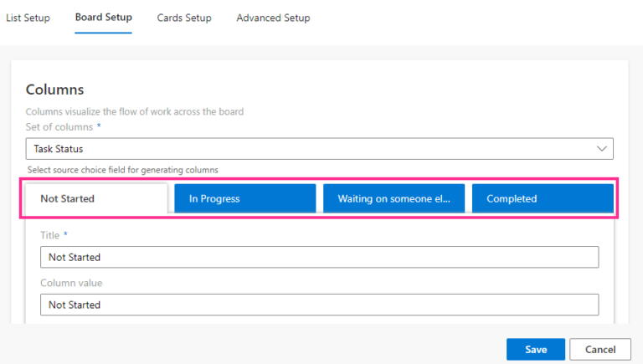Click the source choice field hint text
Image resolution: width=643 pixels, height=364 pixels.
(123, 169)
